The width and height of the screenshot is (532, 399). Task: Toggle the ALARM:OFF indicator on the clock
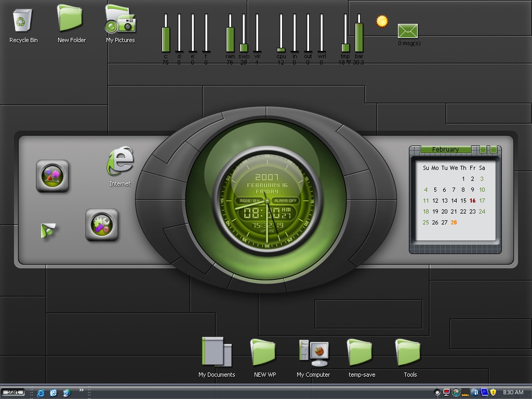pyautogui.click(x=285, y=201)
